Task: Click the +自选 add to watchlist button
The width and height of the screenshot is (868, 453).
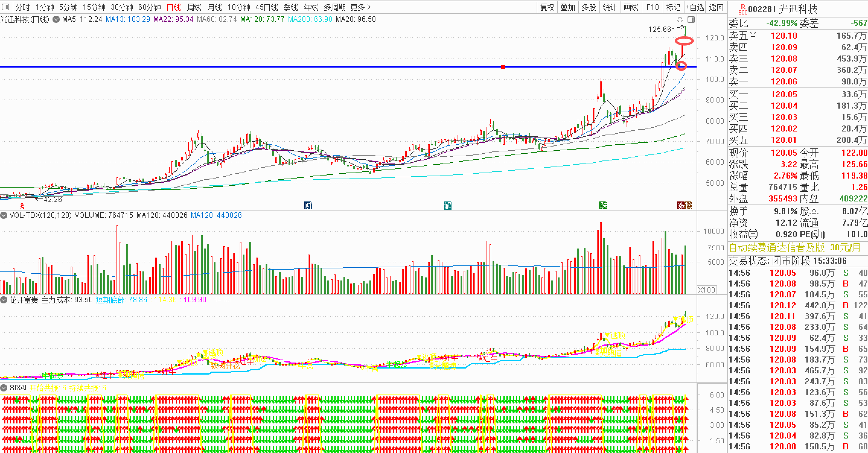Action: (695, 7)
